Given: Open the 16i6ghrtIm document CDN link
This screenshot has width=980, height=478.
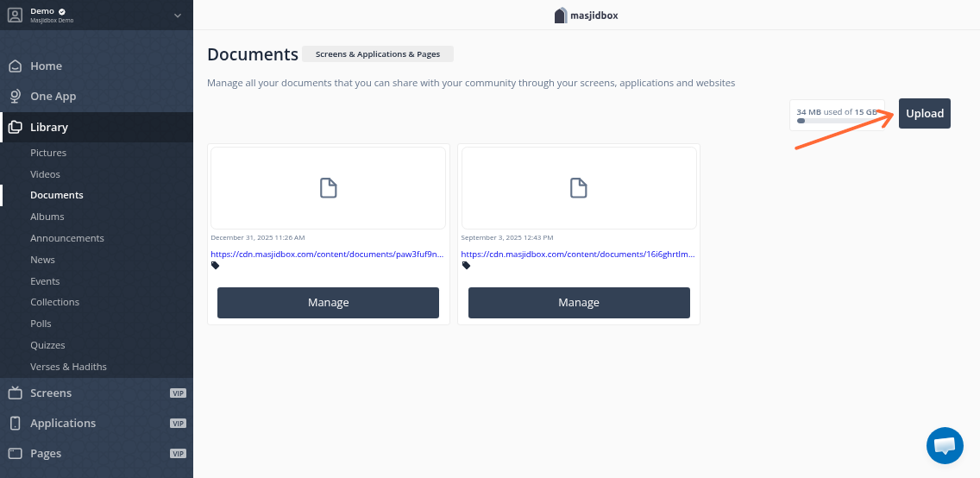Looking at the screenshot, I should pos(578,255).
